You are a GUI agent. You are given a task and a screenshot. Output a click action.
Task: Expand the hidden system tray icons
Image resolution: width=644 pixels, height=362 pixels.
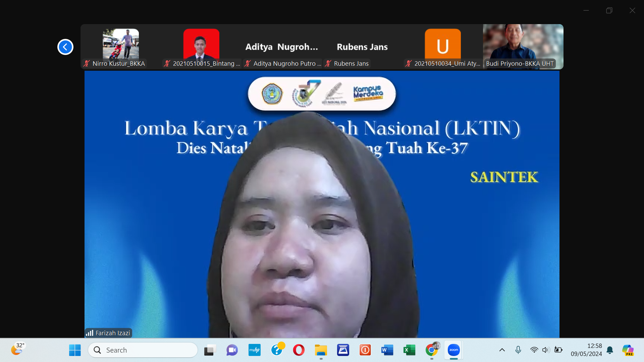(502, 350)
